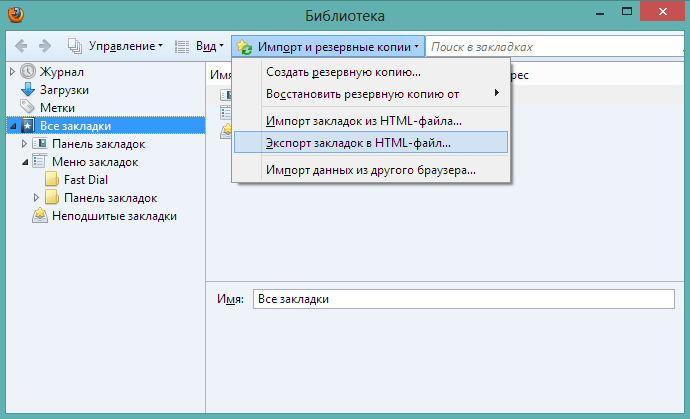Open Восстановить резервную копию от submenu
Viewport: 690px width, 419px height.
pos(371,94)
